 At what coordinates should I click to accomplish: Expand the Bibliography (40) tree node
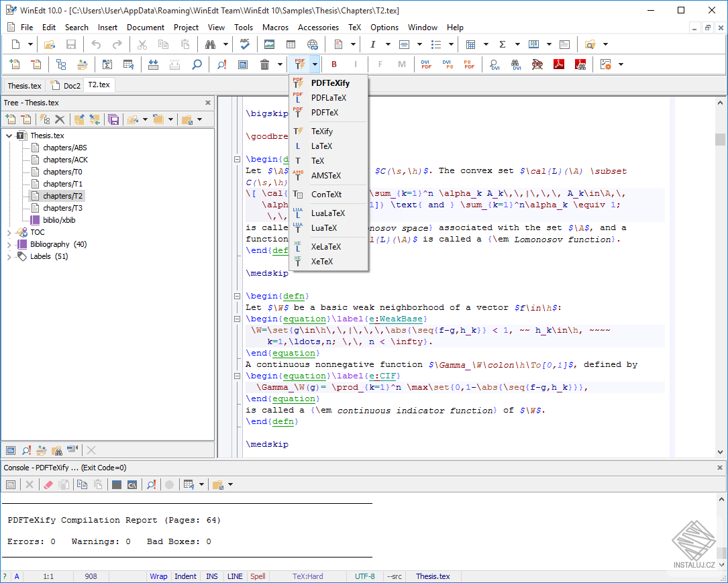[9, 244]
